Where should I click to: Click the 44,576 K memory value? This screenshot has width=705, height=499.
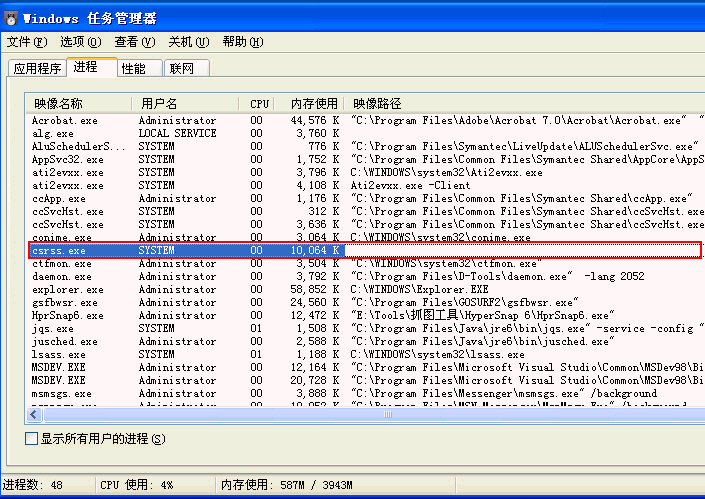tap(315, 120)
